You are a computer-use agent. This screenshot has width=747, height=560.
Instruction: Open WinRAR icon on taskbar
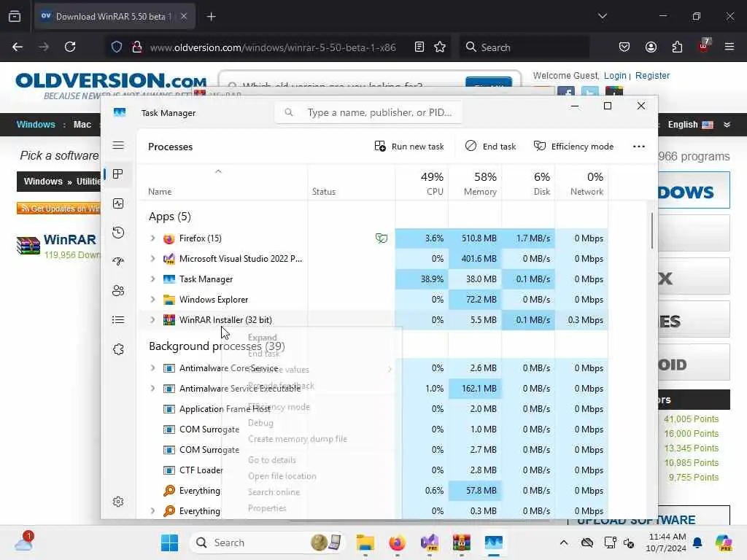(x=461, y=542)
